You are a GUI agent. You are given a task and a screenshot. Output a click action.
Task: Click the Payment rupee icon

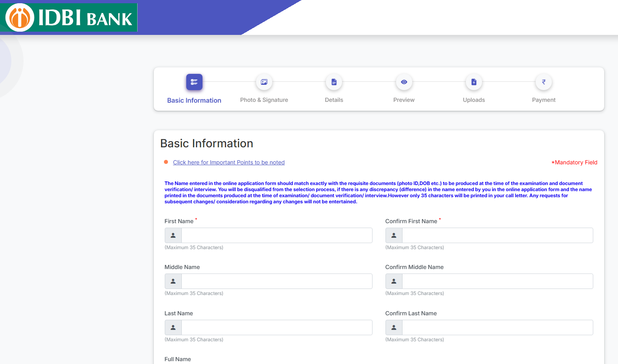click(x=544, y=82)
